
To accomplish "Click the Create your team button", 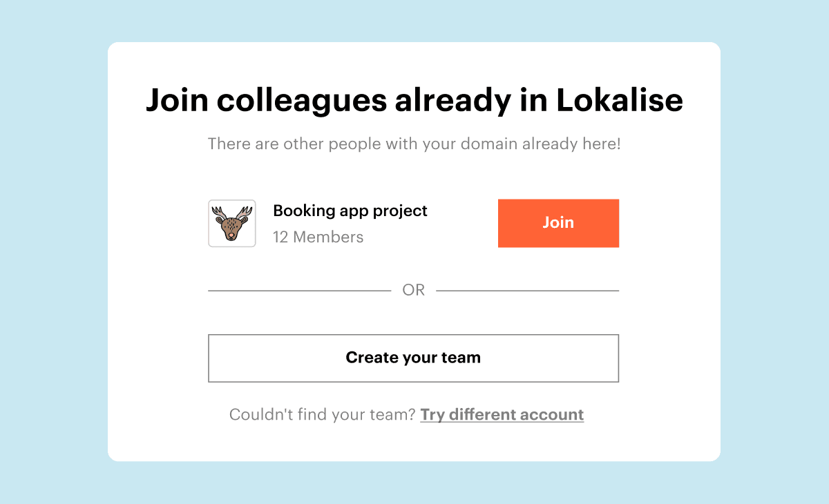I will tap(413, 358).
